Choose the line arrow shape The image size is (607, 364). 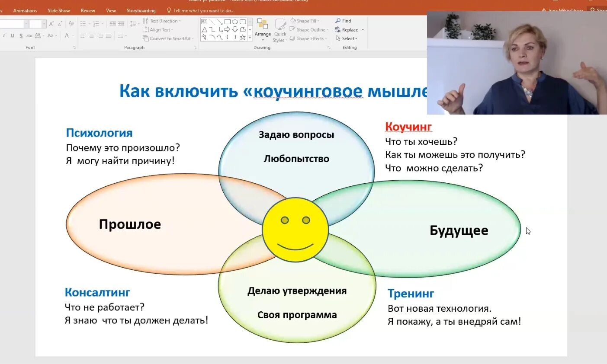pyautogui.click(x=220, y=22)
